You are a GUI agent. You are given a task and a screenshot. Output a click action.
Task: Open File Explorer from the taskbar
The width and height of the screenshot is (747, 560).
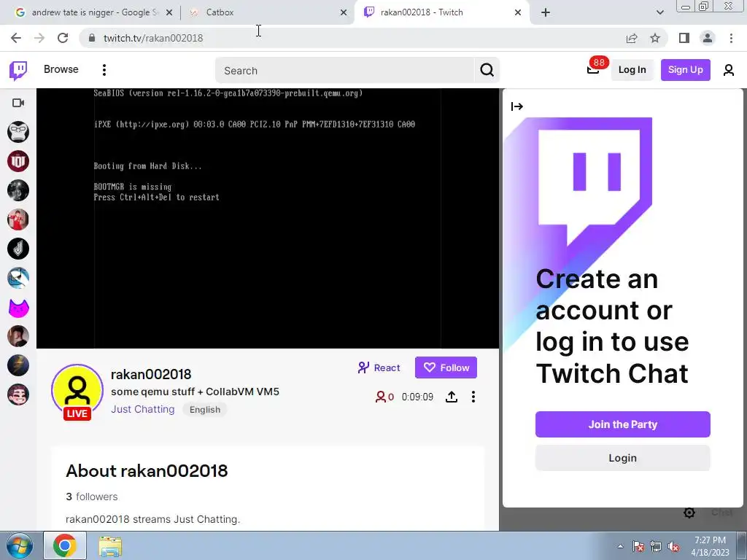point(110,546)
